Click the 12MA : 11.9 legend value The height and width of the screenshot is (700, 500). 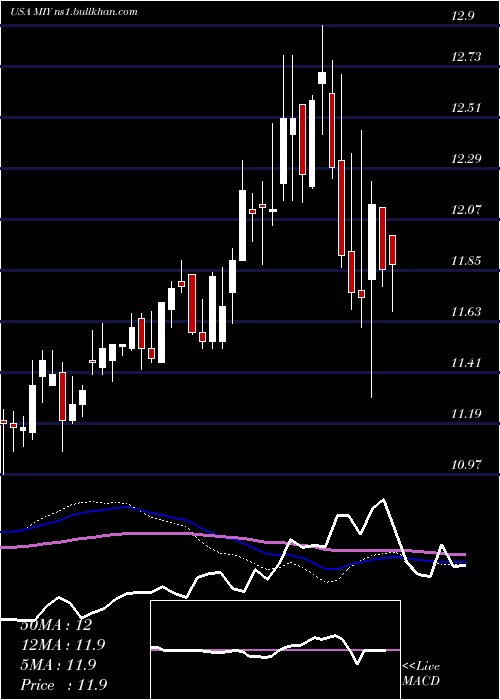click(x=62, y=645)
